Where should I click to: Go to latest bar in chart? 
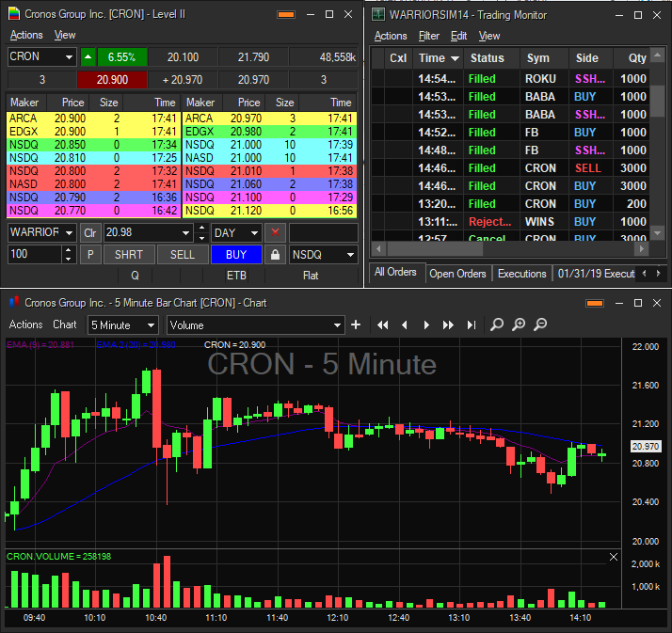coord(471,325)
